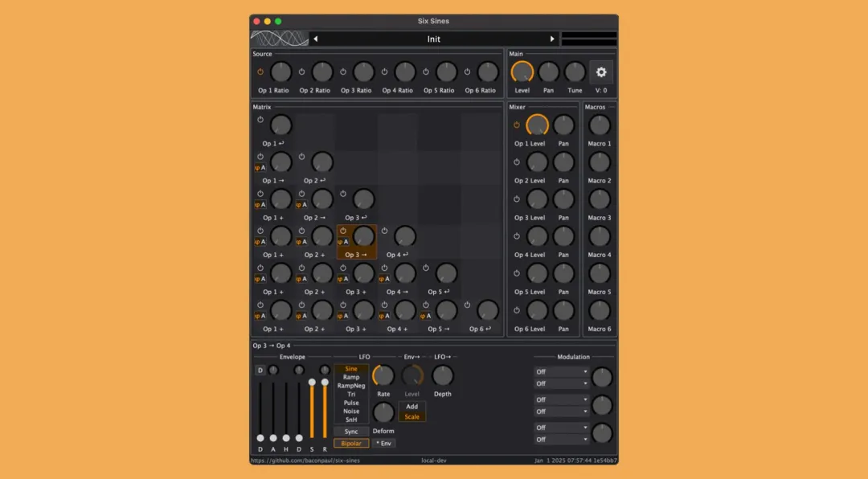Viewport: 868px width, 479px height.
Task: Select Pulse LFO shape
Action: point(351,403)
